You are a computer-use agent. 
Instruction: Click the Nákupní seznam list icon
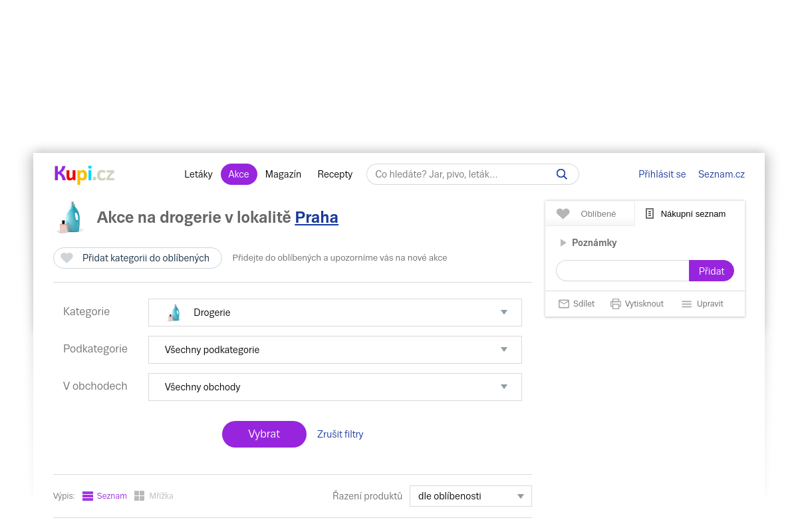point(650,214)
